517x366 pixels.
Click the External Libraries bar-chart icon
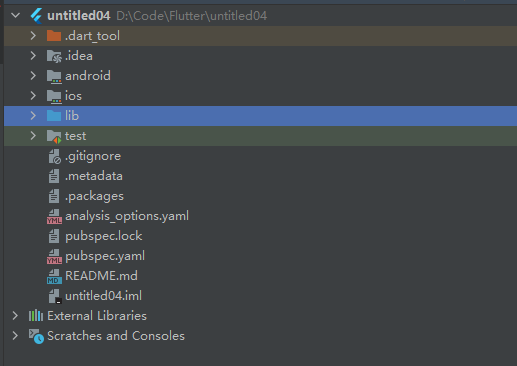point(36,316)
